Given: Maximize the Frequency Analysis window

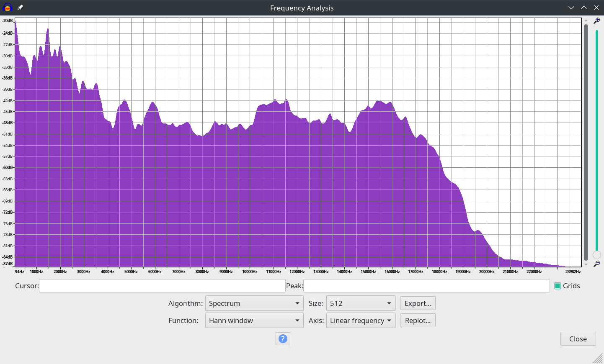Looking at the screenshot, I should [584, 8].
